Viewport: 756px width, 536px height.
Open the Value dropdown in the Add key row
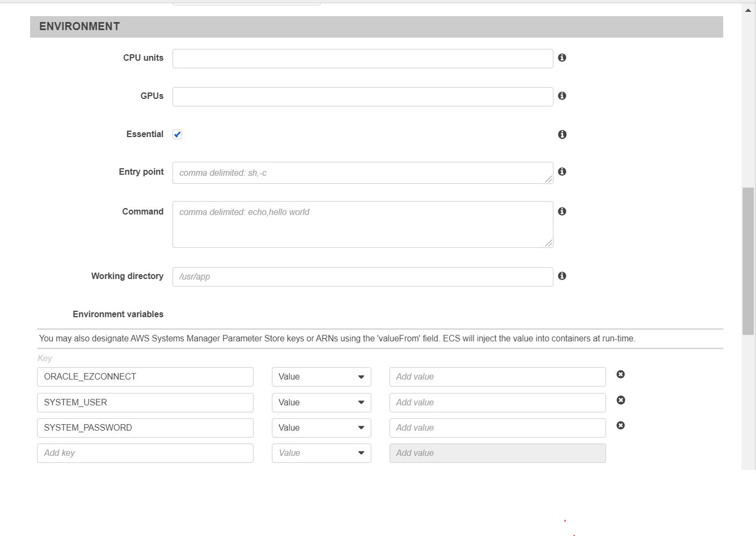pyautogui.click(x=321, y=453)
